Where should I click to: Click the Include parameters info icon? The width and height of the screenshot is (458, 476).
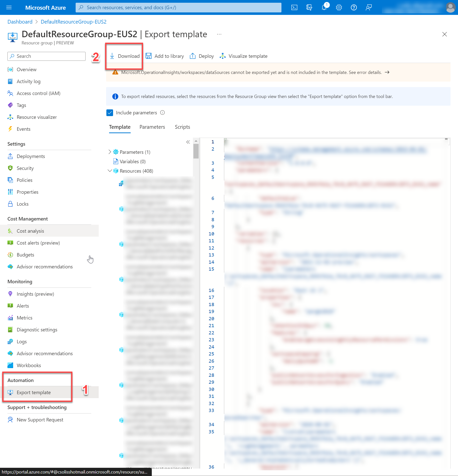(x=162, y=113)
